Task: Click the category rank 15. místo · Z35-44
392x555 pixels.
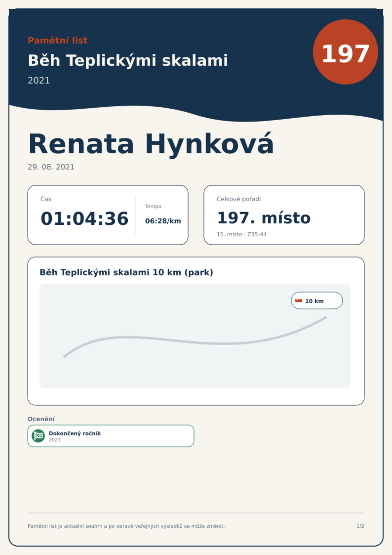Action: point(242,234)
